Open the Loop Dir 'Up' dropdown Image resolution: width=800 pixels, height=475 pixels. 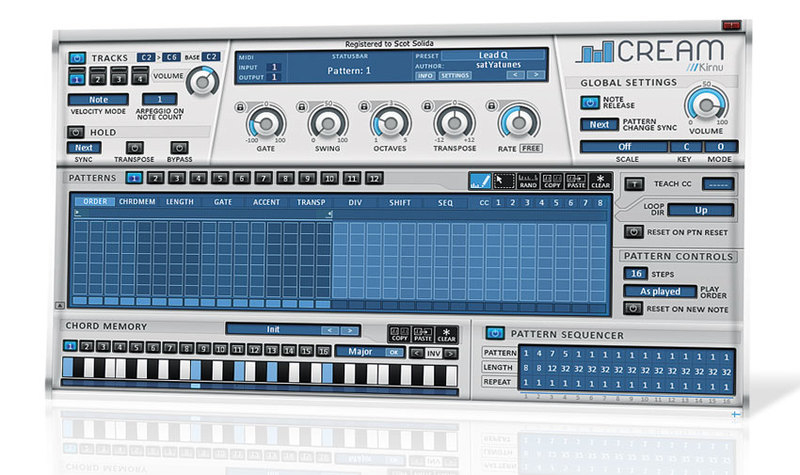click(700, 211)
